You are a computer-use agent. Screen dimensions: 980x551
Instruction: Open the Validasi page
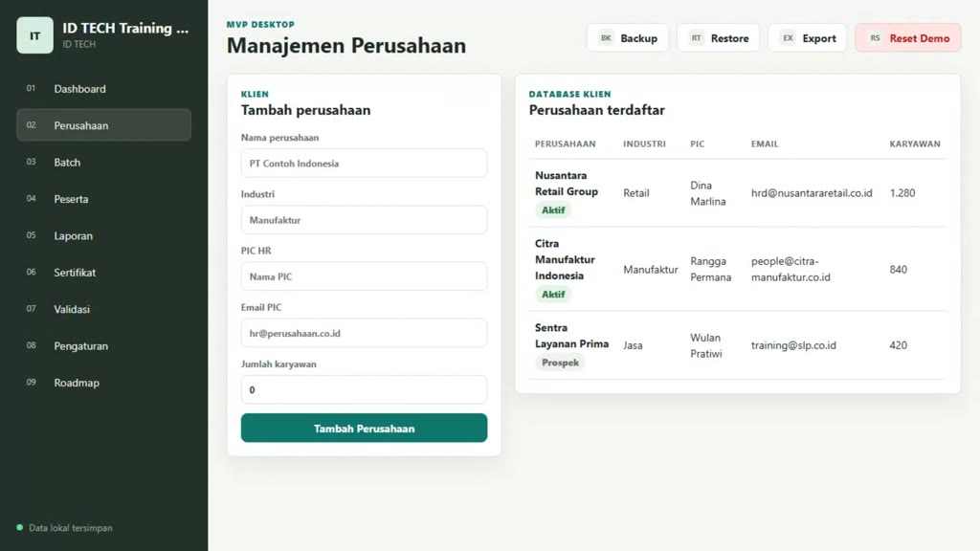103,309
